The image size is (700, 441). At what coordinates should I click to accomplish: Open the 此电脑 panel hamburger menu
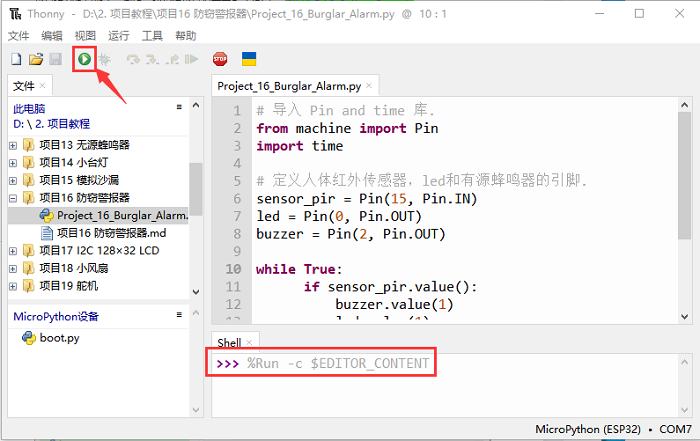(x=178, y=106)
